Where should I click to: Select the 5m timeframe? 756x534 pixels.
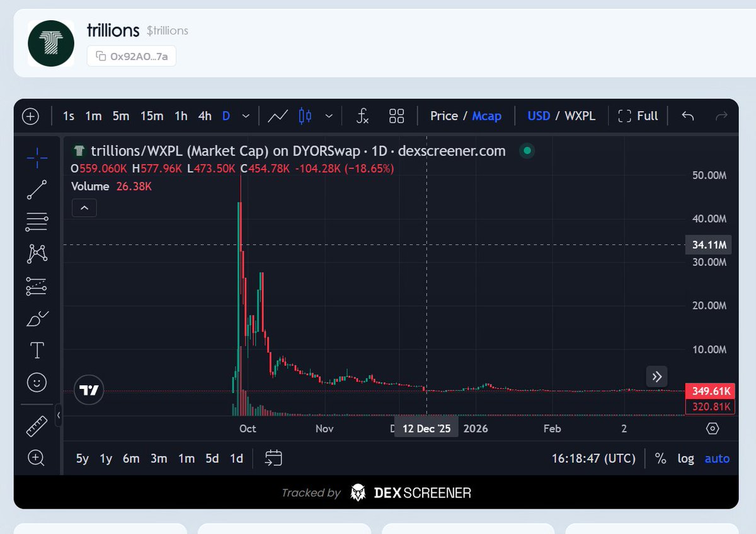click(121, 116)
